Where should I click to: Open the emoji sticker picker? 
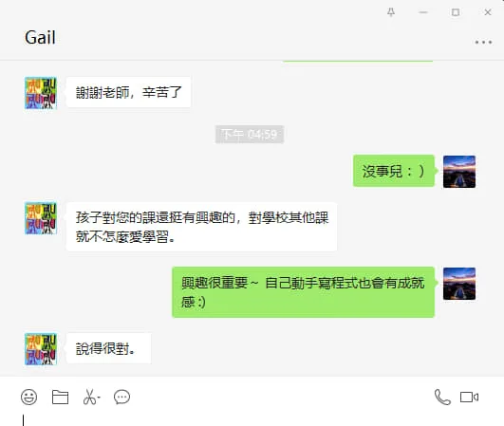[28, 398]
